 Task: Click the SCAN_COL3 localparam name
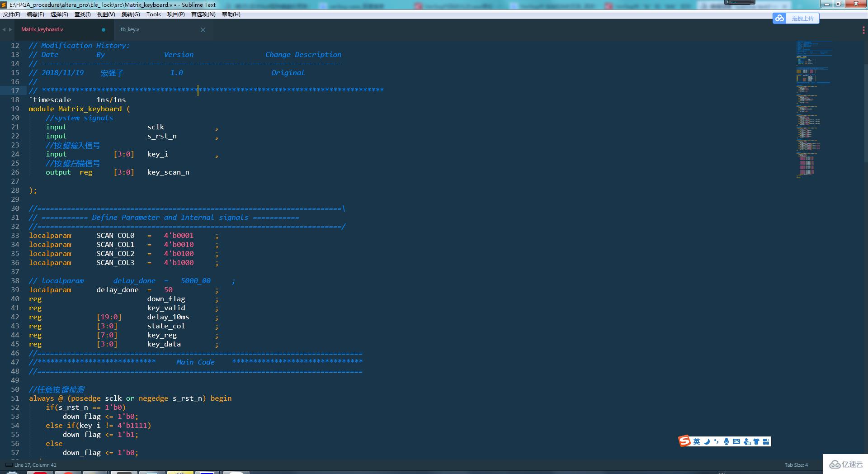(x=115, y=262)
